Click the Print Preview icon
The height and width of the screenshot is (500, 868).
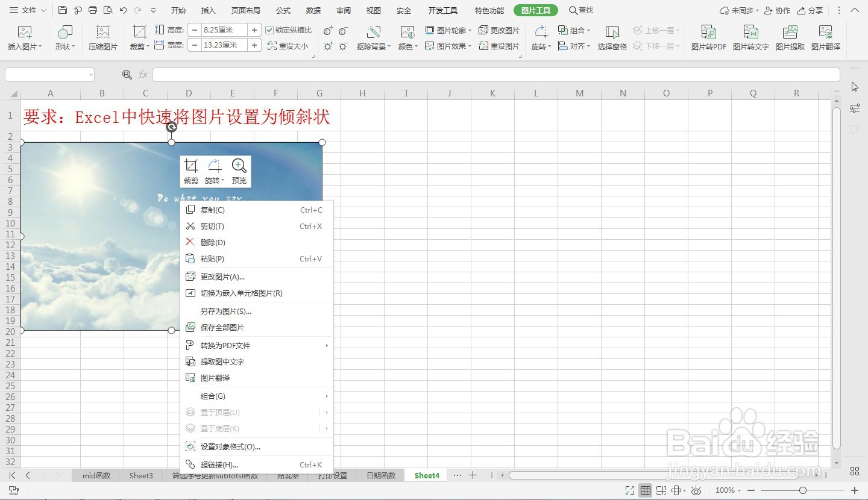pyautogui.click(x=107, y=10)
